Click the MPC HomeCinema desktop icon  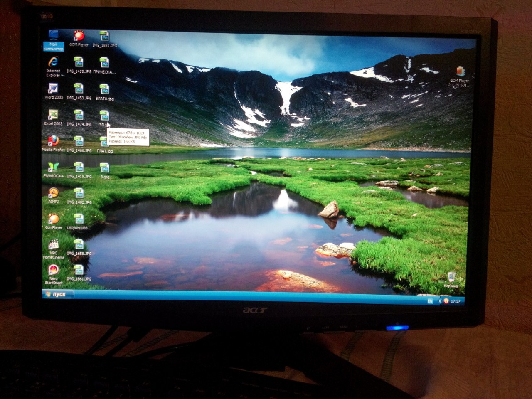click(x=54, y=245)
